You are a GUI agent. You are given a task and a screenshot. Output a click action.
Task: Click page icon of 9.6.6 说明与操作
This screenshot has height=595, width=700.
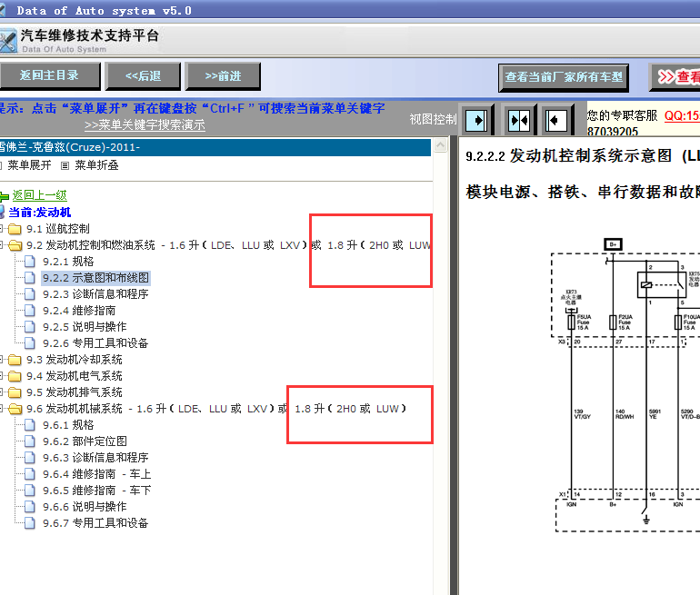pos(30,507)
